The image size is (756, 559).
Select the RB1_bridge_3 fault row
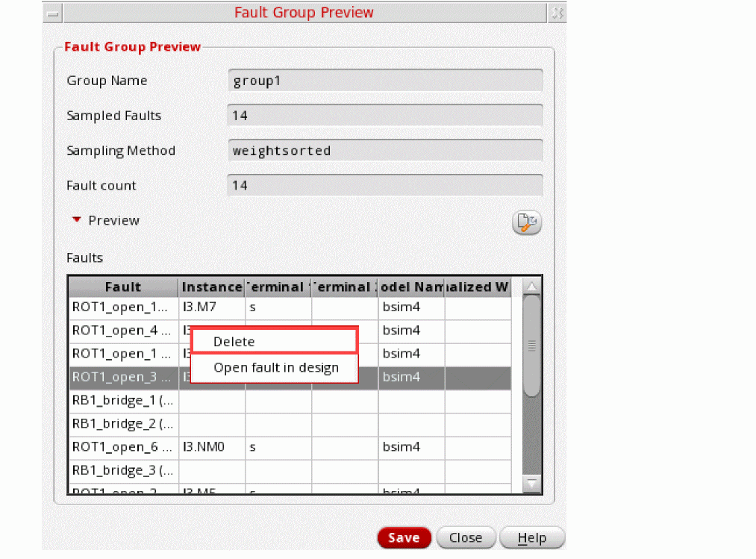[290, 470]
